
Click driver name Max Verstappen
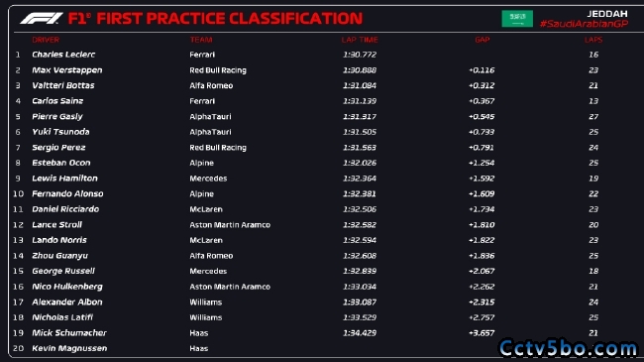click(x=67, y=70)
